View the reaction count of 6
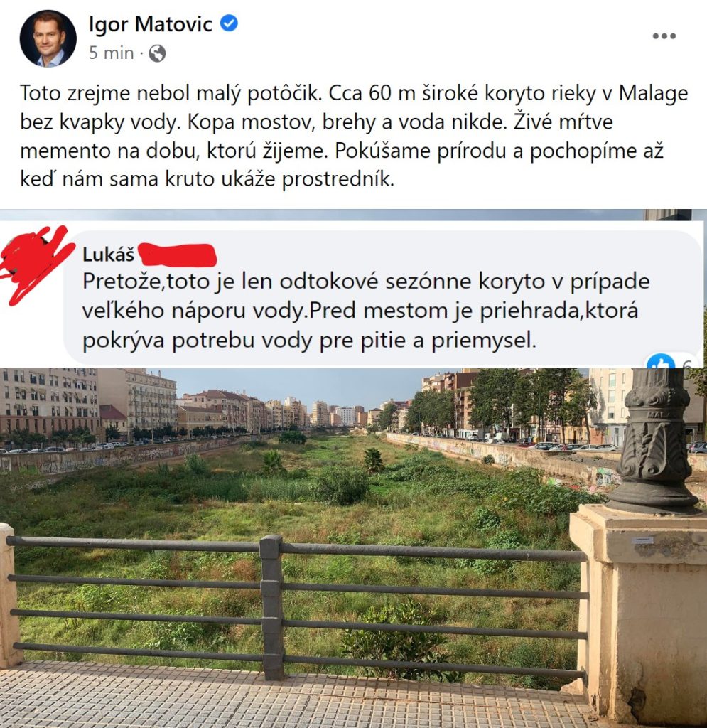Screen dimensions: 707x728 687,365
